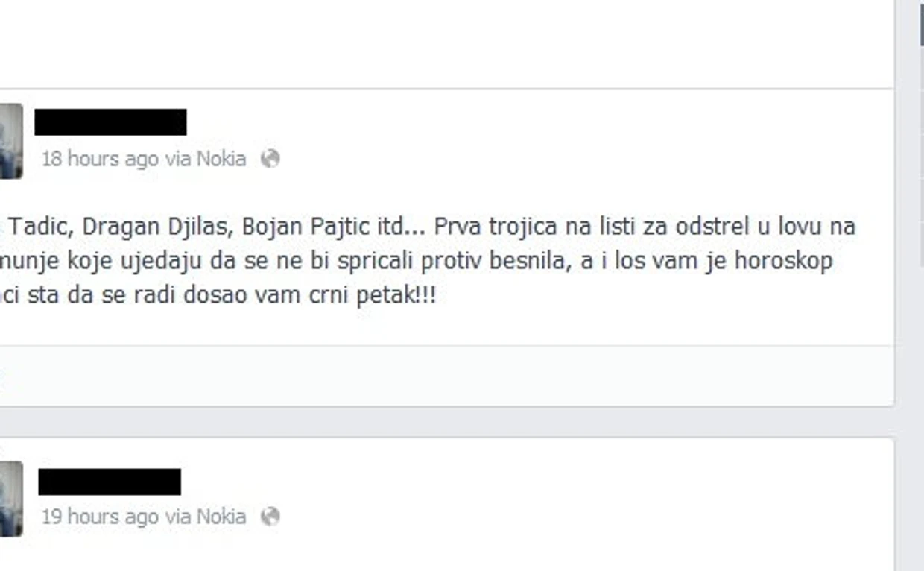
Task: Click the empty white card at the top
Action: click(x=446, y=43)
